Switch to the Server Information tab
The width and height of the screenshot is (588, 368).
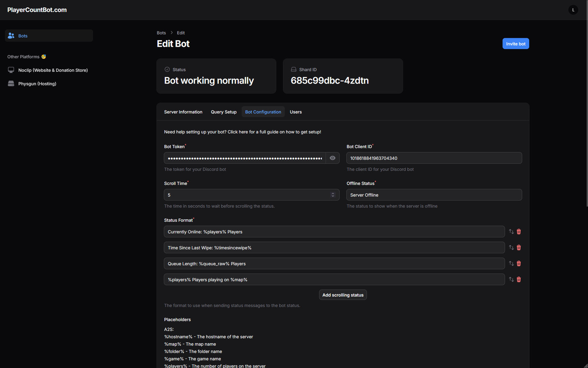(x=183, y=112)
